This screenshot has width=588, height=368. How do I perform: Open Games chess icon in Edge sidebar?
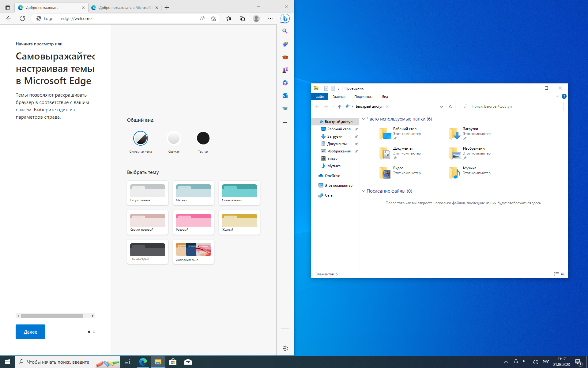[285, 70]
